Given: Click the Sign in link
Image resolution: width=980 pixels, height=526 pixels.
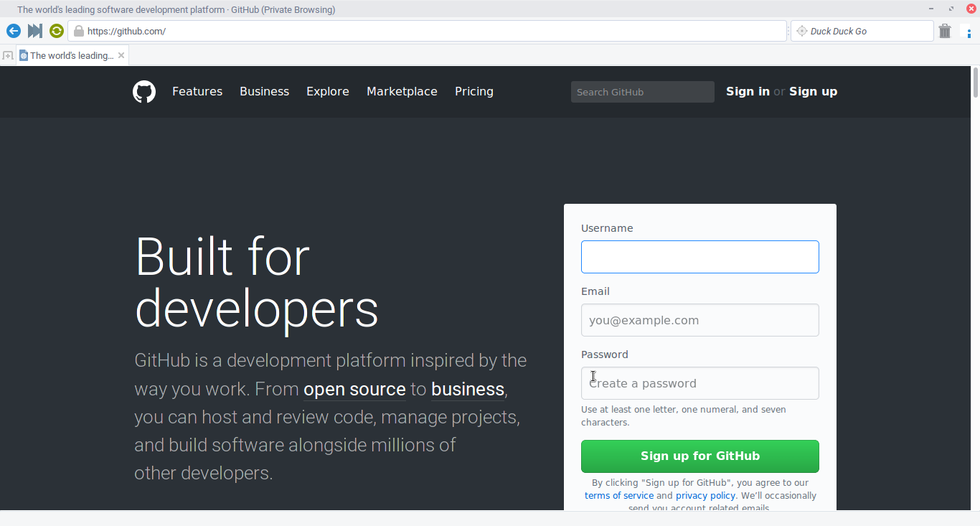Looking at the screenshot, I should pos(748,91).
